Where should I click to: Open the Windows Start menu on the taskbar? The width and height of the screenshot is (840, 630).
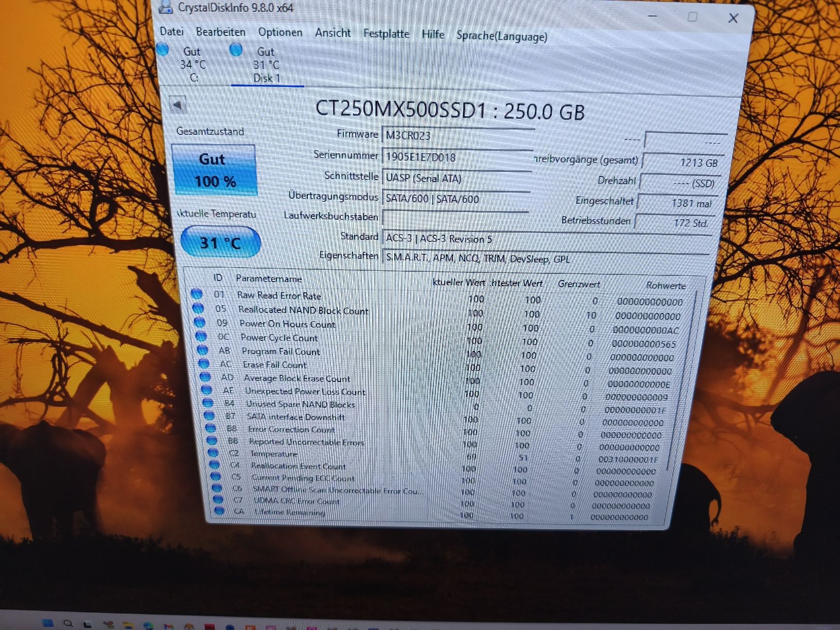point(48,623)
